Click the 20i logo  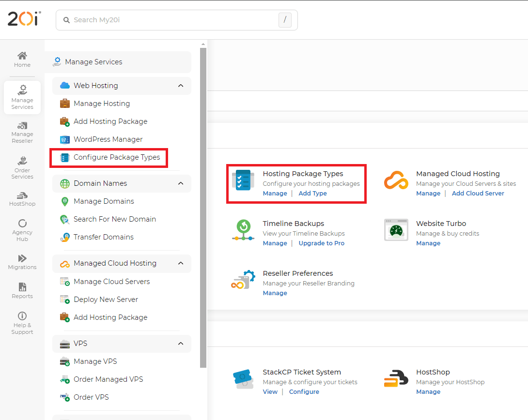(24, 18)
